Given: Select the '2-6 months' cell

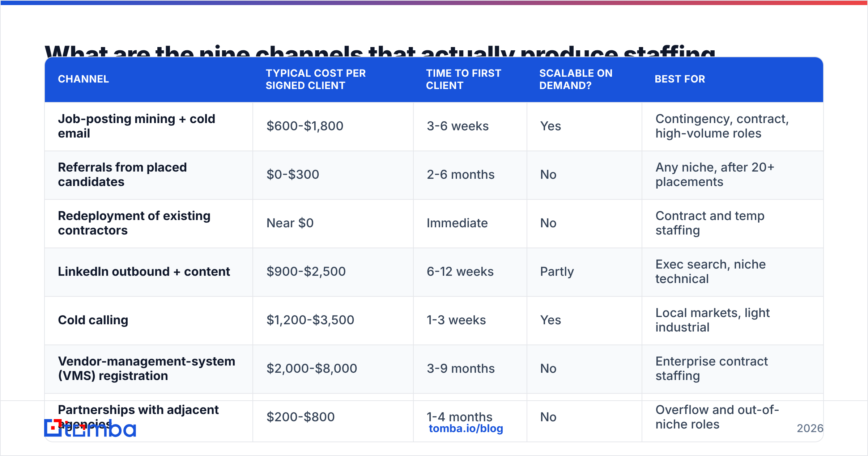Looking at the screenshot, I should (470, 175).
